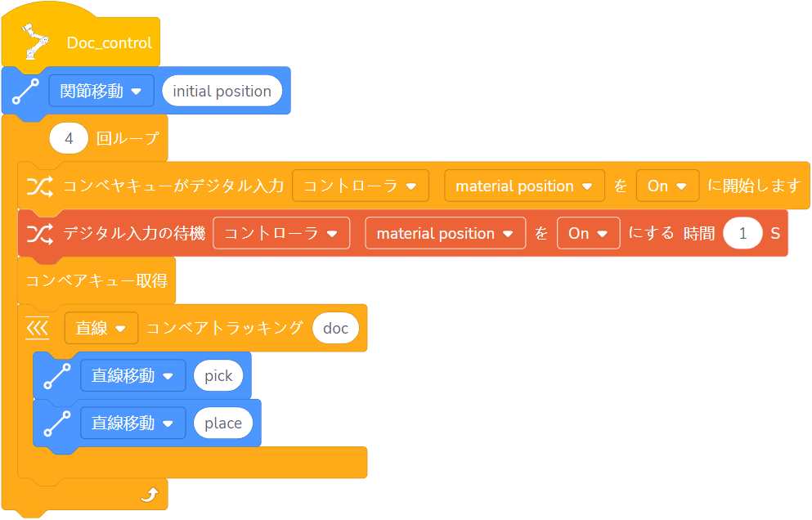The width and height of the screenshot is (812, 520).
Task: Change the On state dropdown in コンベヤキュー block
Action: coord(667,186)
